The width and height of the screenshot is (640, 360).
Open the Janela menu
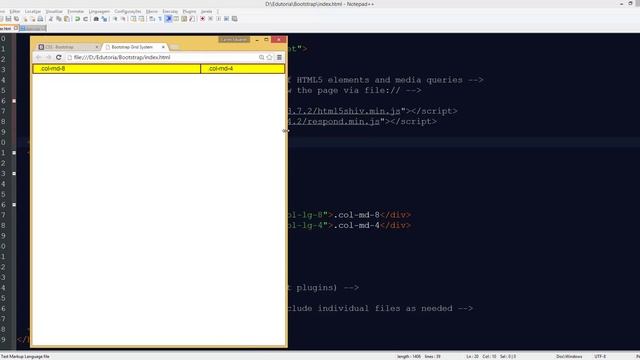pyautogui.click(x=207, y=11)
